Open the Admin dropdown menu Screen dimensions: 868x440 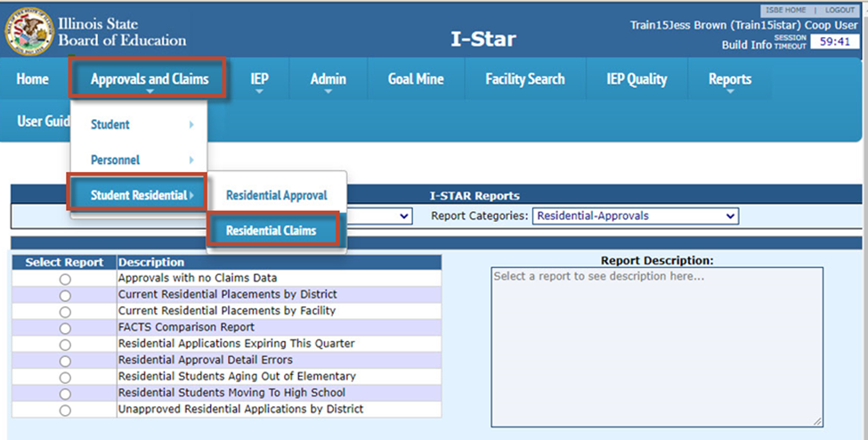coord(329,79)
